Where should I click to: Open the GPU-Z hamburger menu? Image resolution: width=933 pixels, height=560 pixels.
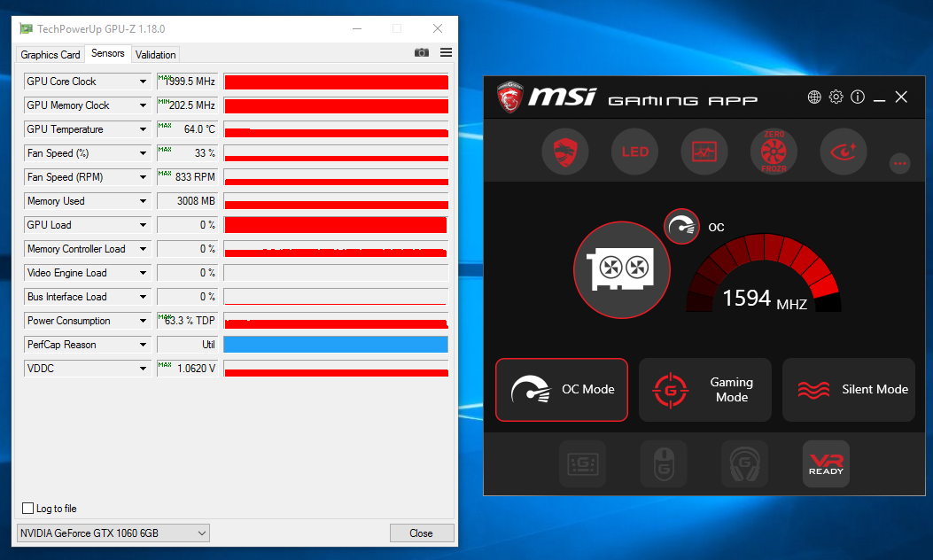coord(446,53)
